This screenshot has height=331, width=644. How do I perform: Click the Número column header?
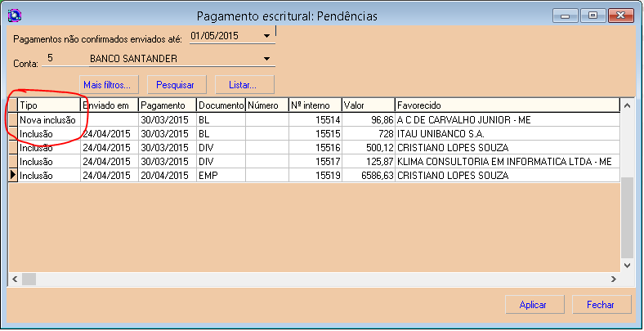coord(267,105)
